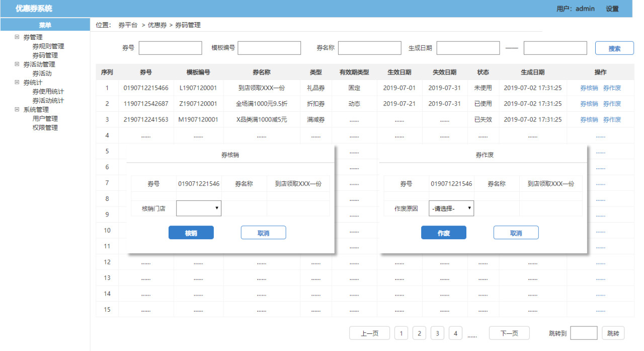Collapse the 券管理 tree node
This screenshot has width=644, height=351.
point(17,37)
